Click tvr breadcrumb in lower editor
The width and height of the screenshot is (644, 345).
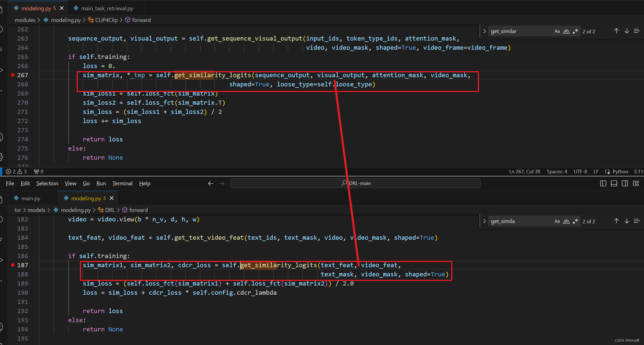coord(18,210)
